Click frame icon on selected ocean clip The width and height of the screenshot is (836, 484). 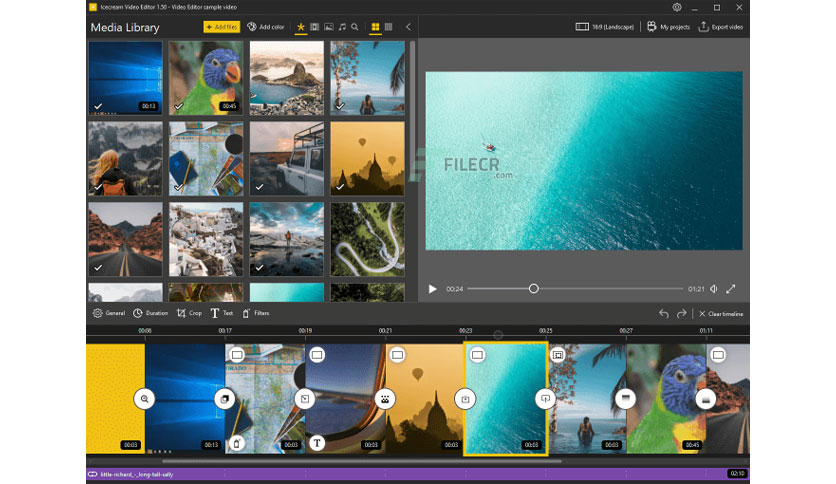(477, 354)
